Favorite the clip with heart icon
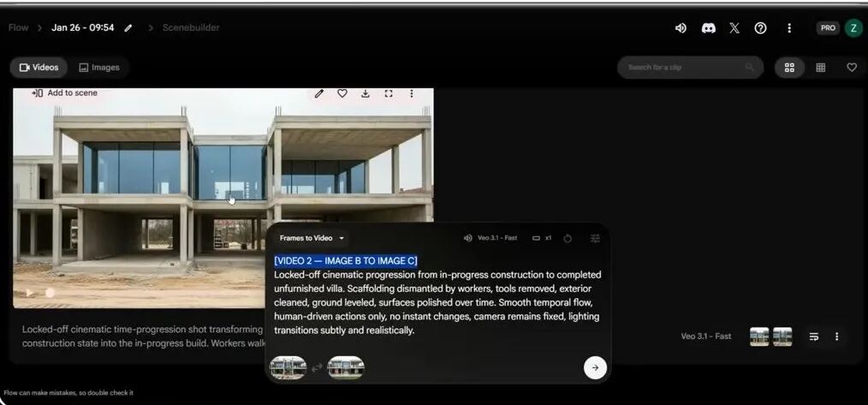This screenshot has width=868, height=405. pyautogui.click(x=342, y=93)
